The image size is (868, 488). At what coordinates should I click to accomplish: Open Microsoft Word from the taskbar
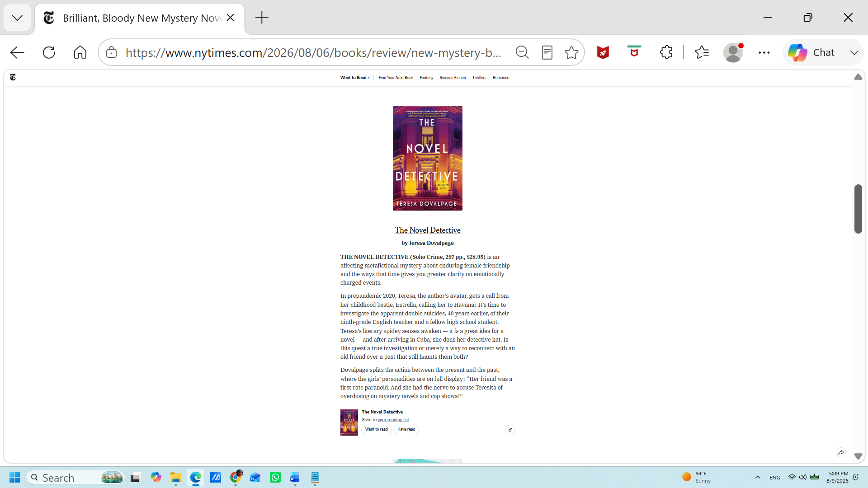click(x=295, y=478)
